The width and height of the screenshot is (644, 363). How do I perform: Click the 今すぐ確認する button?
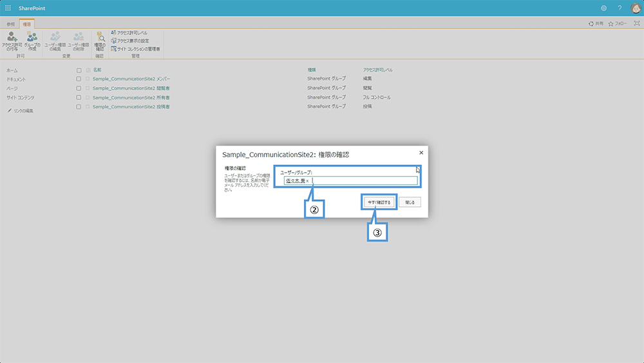pyautogui.click(x=379, y=202)
